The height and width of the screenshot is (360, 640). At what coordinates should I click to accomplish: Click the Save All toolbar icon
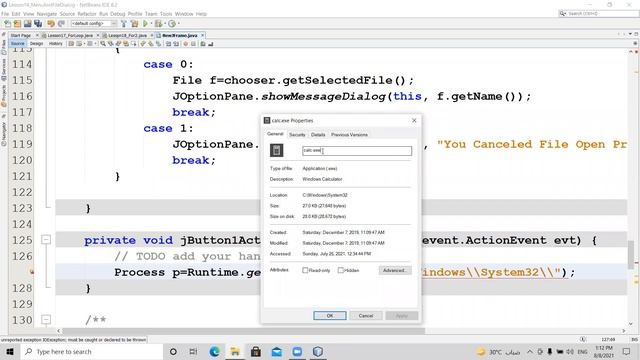coord(38,24)
